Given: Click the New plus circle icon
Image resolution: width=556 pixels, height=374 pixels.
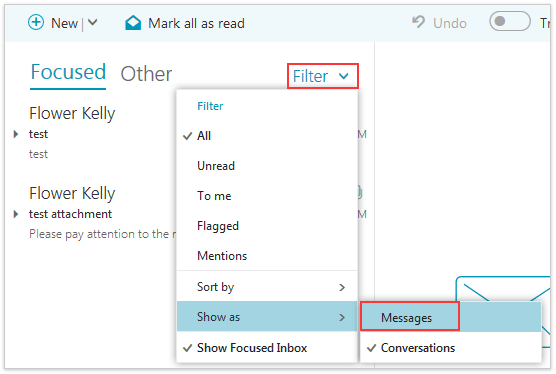Looking at the screenshot, I should [36, 23].
